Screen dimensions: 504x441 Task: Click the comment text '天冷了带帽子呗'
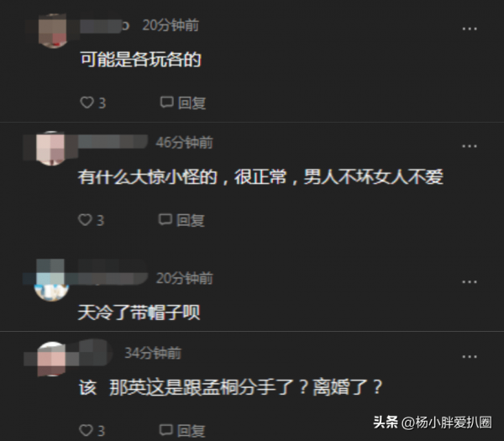tap(139, 312)
